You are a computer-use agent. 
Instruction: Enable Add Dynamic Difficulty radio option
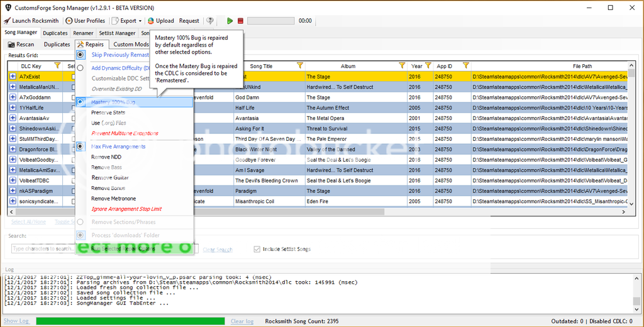pos(81,68)
